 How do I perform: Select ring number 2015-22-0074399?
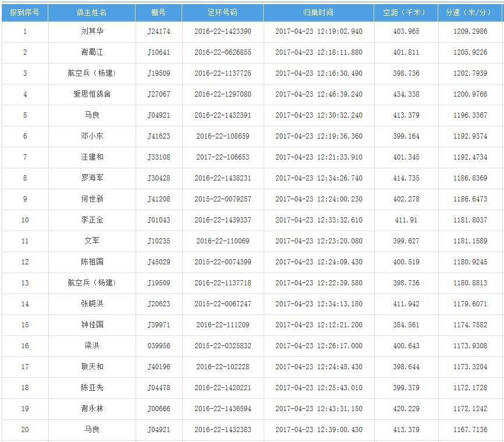pyautogui.click(x=222, y=262)
